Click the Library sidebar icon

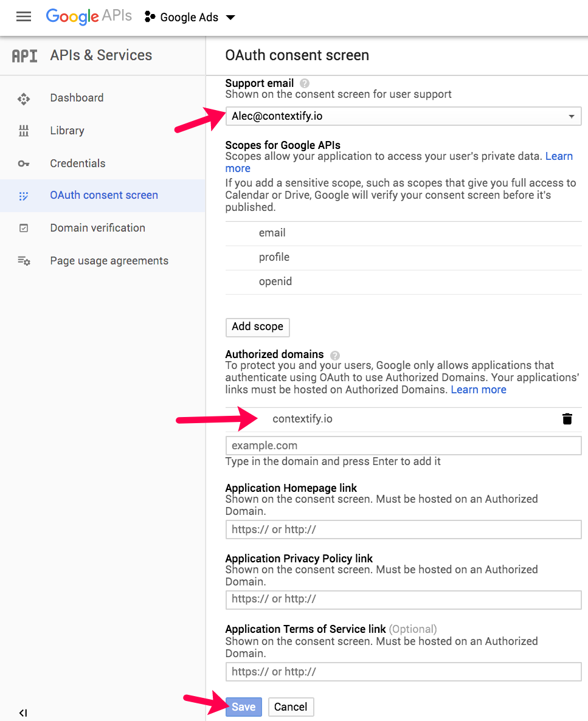pyautogui.click(x=24, y=131)
